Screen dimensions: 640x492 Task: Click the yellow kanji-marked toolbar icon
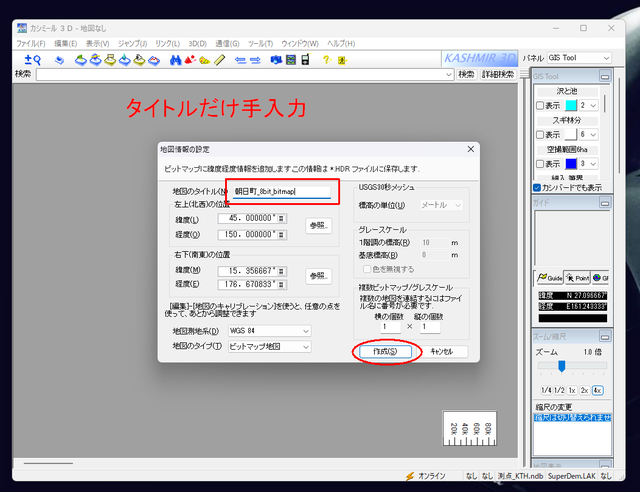tap(342, 60)
